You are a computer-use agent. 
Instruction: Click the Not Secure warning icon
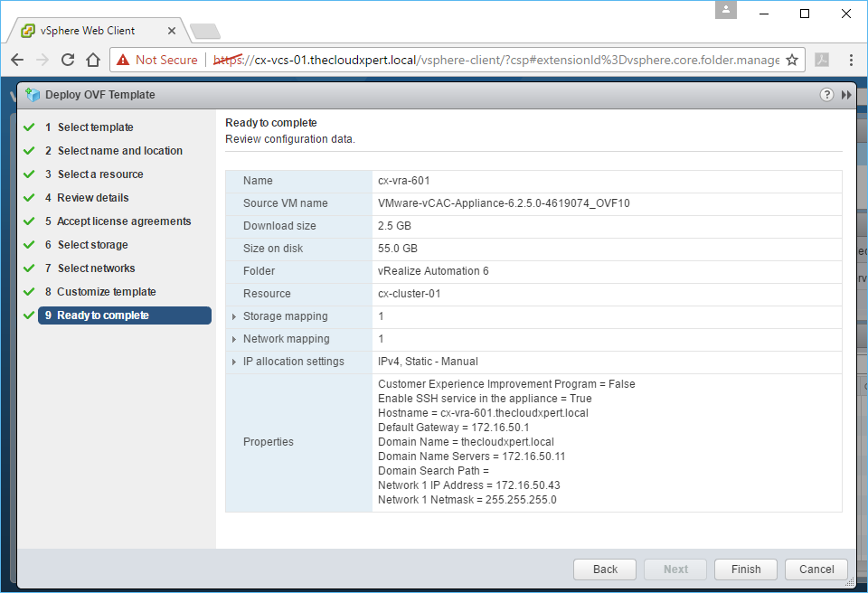point(123,60)
